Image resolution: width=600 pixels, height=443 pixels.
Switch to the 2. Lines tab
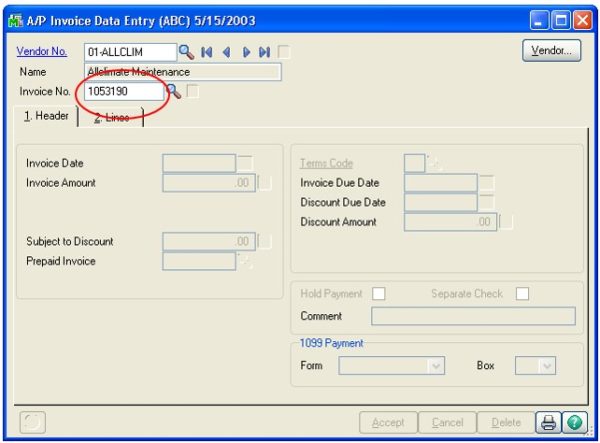[111, 117]
